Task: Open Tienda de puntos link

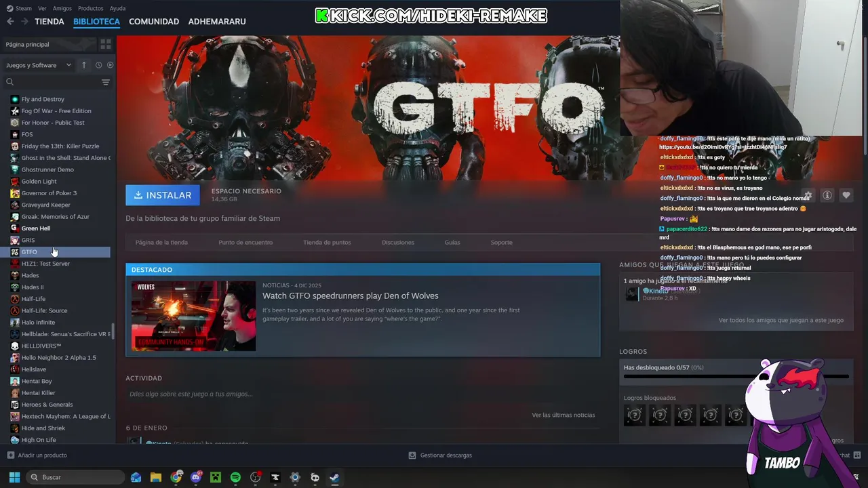Action: point(327,242)
